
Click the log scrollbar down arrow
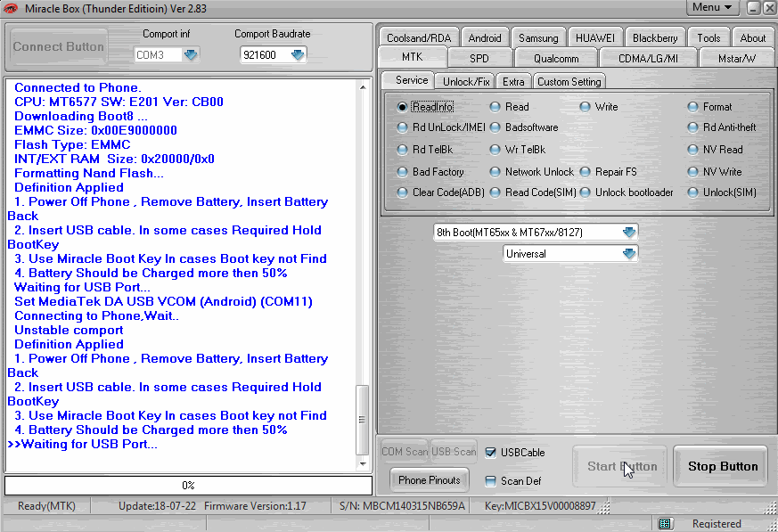tap(362, 464)
